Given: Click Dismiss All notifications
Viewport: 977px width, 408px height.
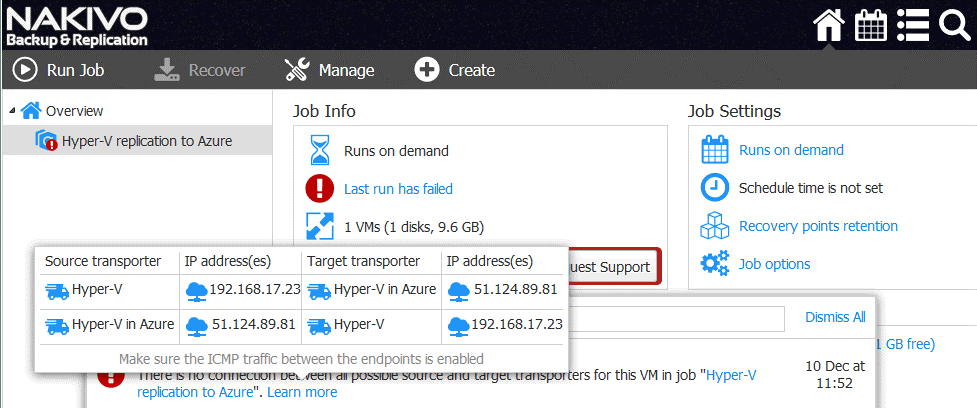Looking at the screenshot, I should (835, 317).
